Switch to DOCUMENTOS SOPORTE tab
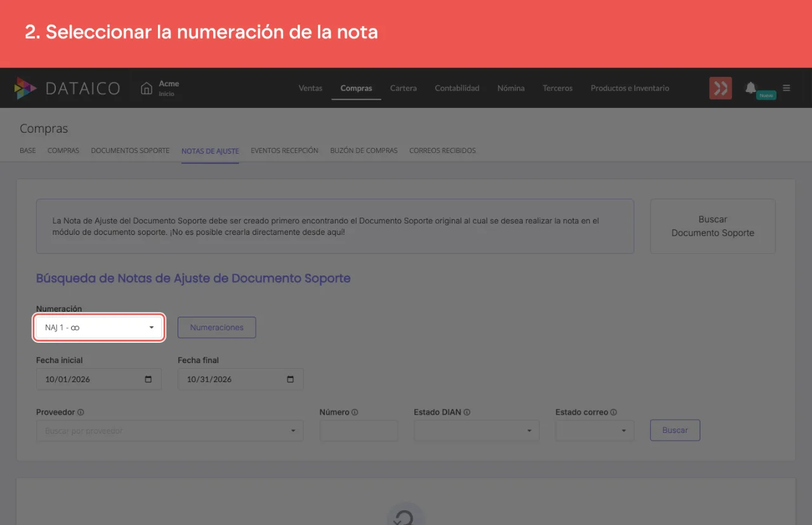The width and height of the screenshot is (812, 525). click(130, 151)
